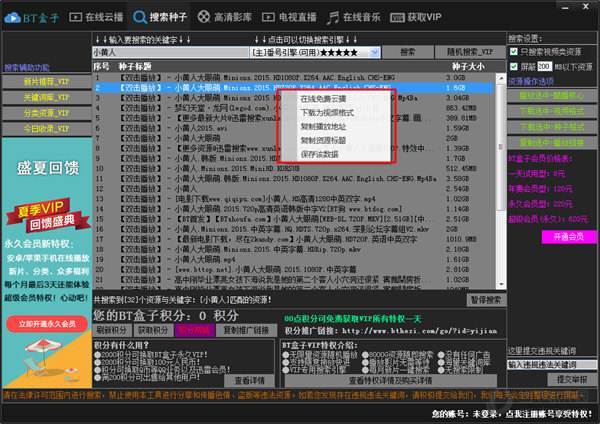Expand the search engine dropdown
The height and width of the screenshot is (424, 600).
click(x=375, y=52)
